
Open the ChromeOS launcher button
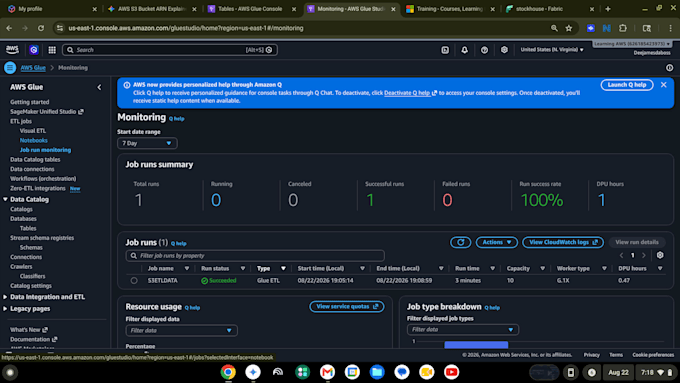tap(10, 372)
